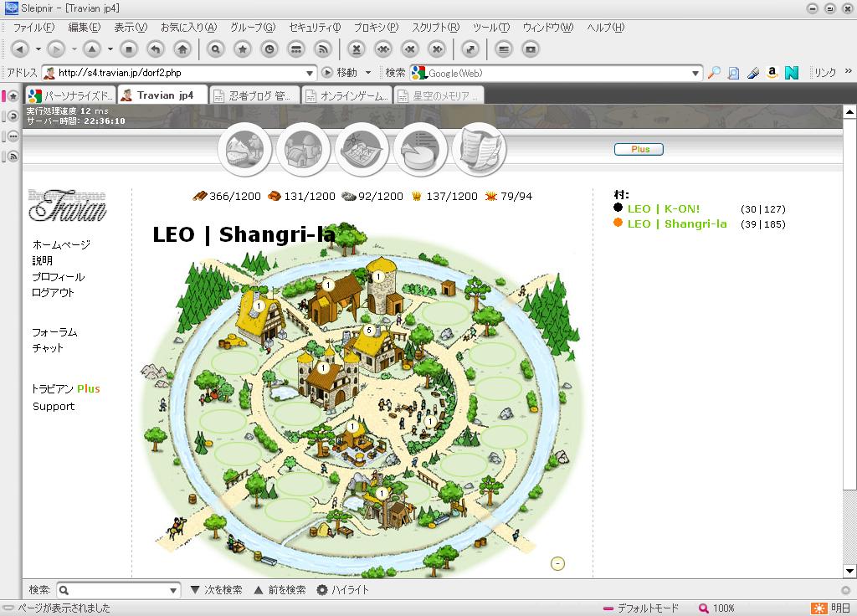
Task: Click the page scrollbar down arrow
Action: (849, 571)
